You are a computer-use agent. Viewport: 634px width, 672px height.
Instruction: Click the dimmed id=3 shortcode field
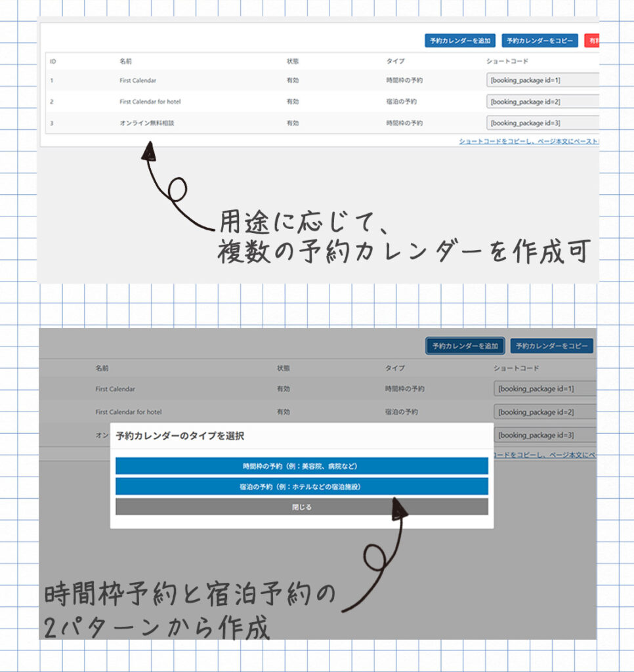pos(545,435)
